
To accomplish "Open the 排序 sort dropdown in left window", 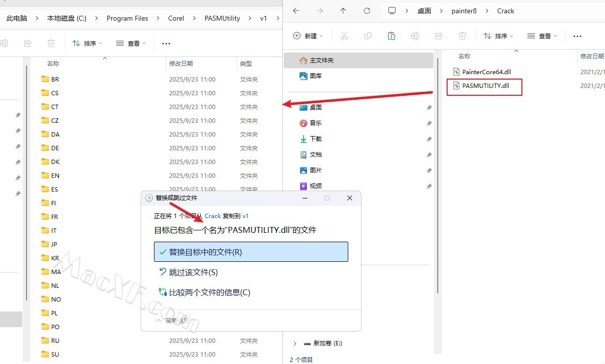I will 88,43.
